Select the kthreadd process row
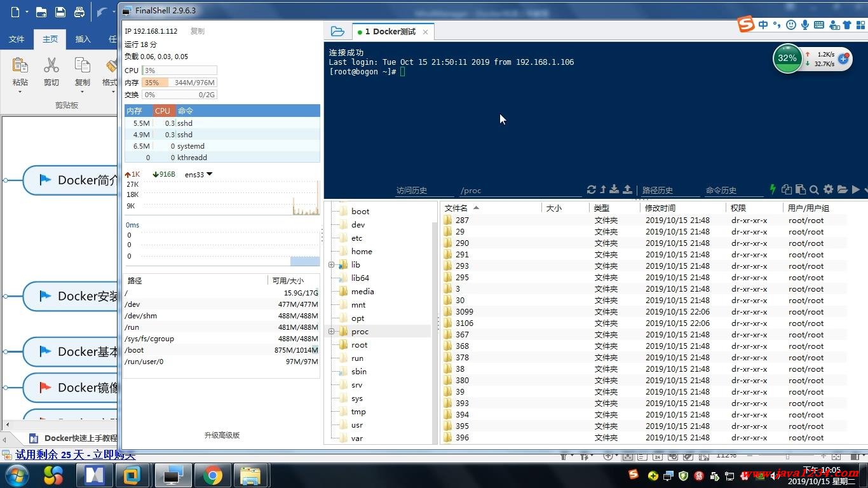 pos(222,158)
